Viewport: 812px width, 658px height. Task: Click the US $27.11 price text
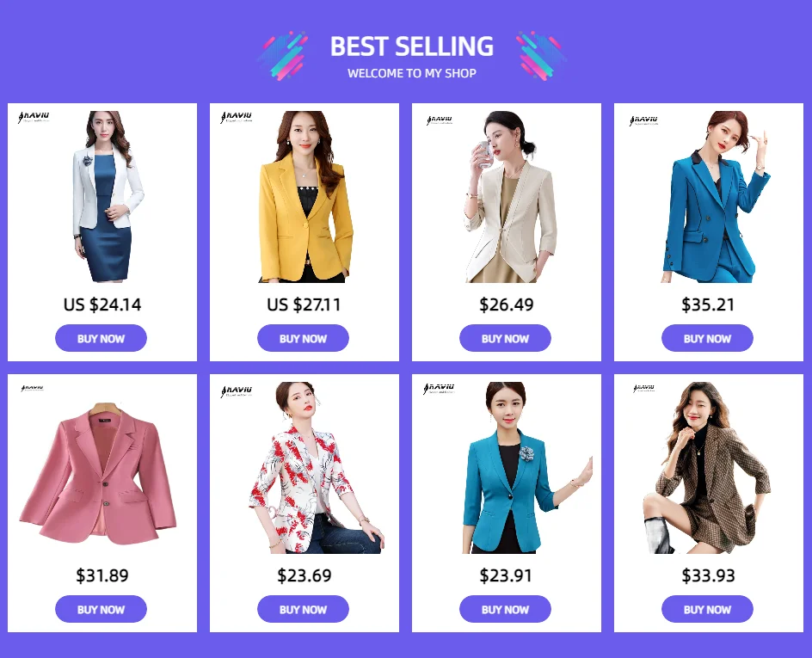(x=304, y=304)
